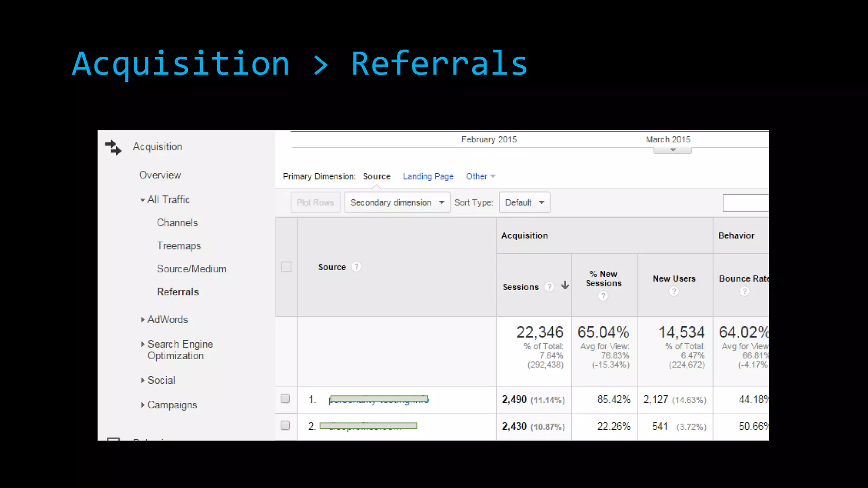Click row 2 sessions value 2,430
The width and height of the screenshot is (868, 488).
coord(514,426)
